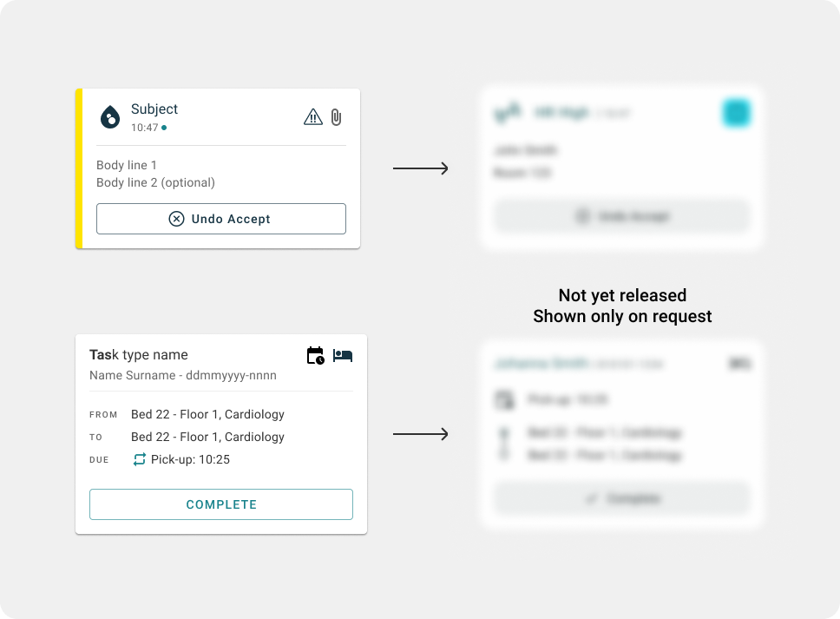Click the Pick-up: 10:25 due time

[190, 459]
